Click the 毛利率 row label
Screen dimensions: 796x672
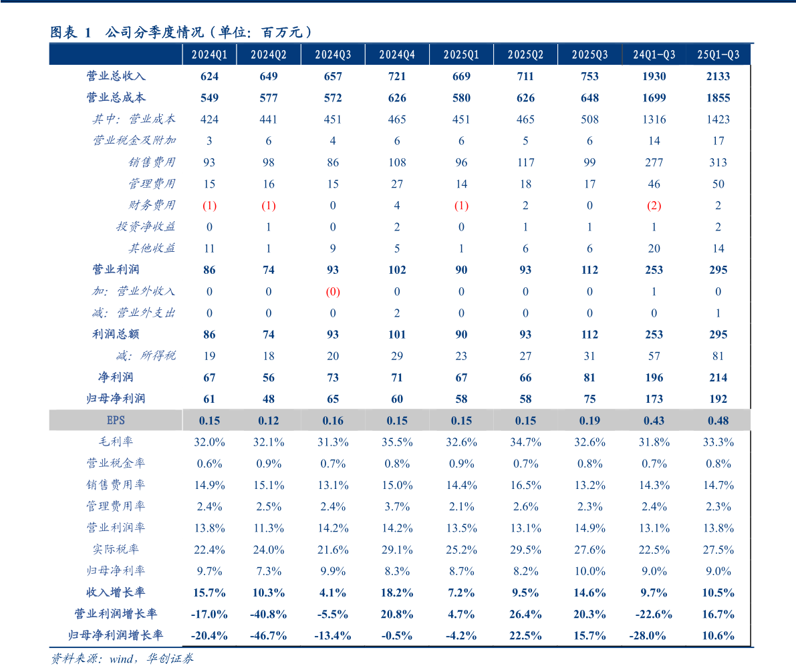pyautogui.click(x=116, y=442)
